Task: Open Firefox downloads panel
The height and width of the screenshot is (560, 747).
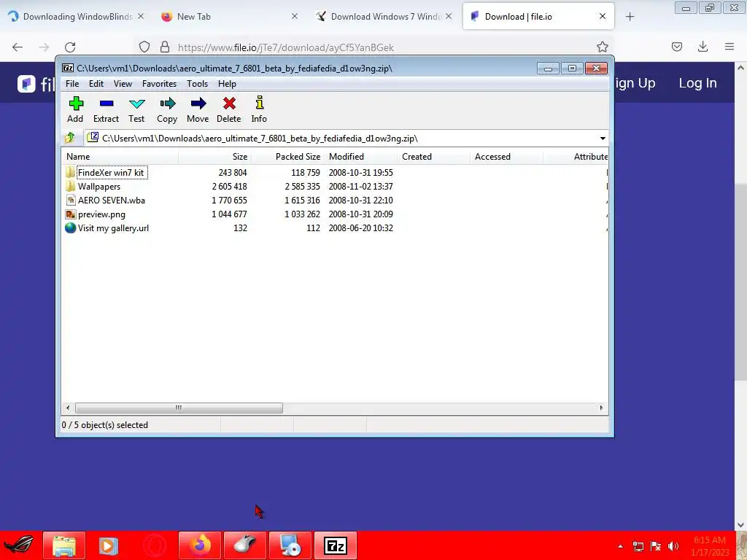Action: coord(703,47)
